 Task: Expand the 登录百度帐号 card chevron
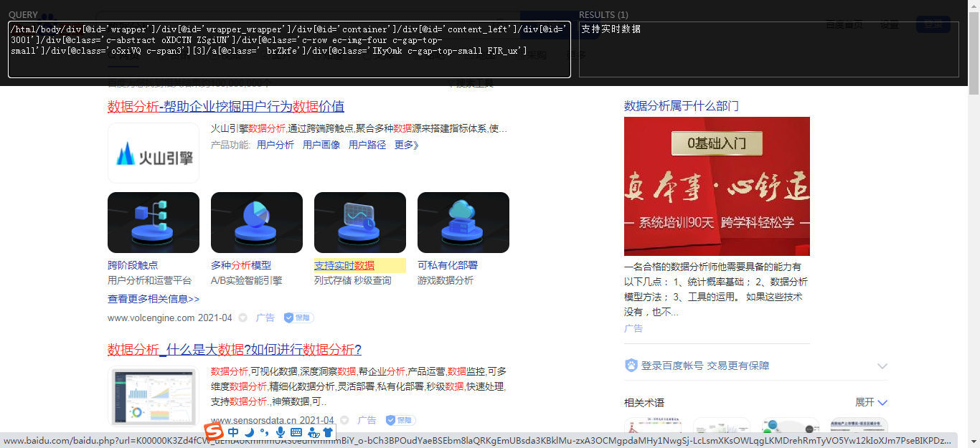(882, 366)
